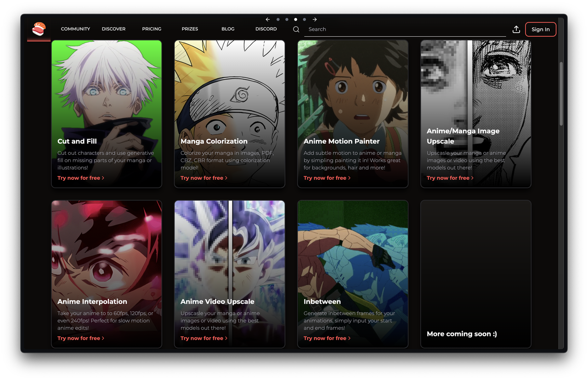Try Cut and Fill for free

pyautogui.click(x=81, y=178)
